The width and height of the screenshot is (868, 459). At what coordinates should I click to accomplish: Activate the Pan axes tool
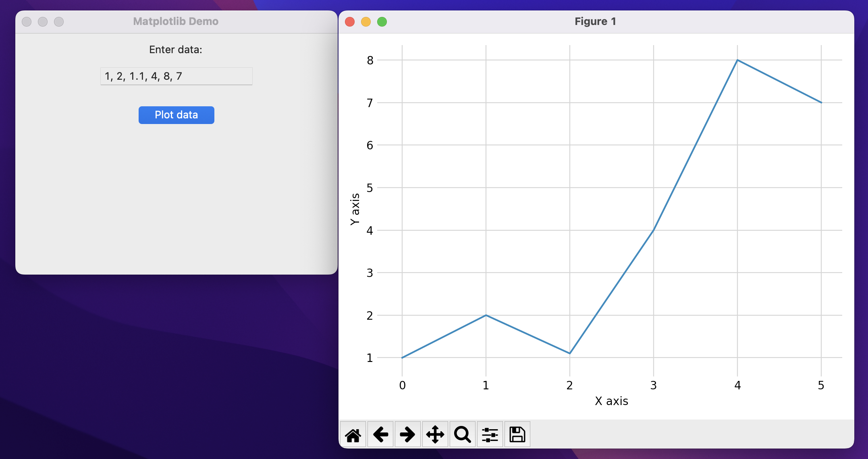click(435, 434)
